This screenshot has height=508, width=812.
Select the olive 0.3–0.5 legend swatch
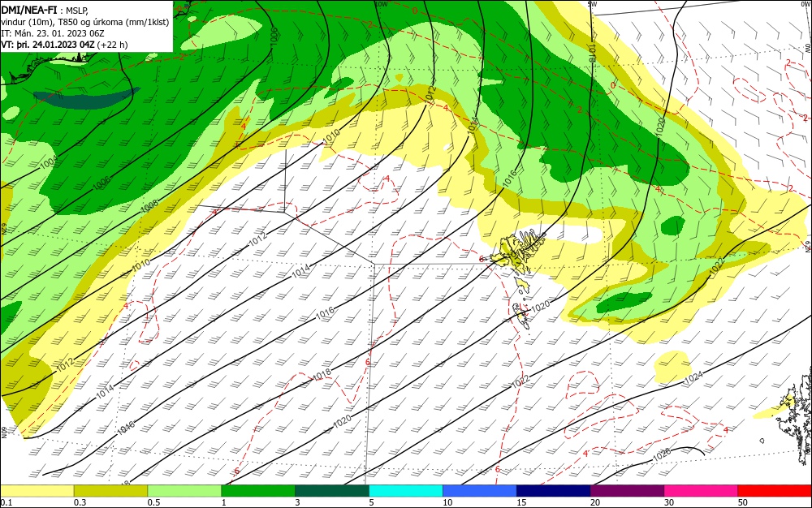(x=110, y=491)
